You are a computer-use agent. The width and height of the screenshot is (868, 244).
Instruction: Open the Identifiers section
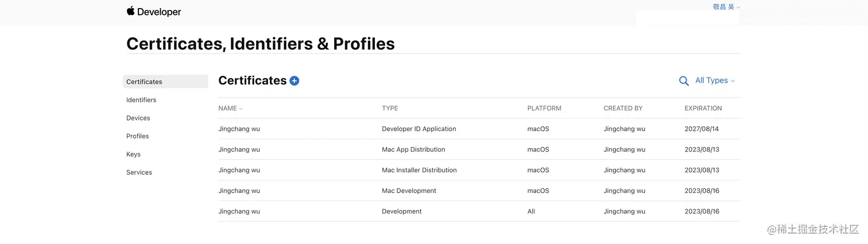(141, 100)
